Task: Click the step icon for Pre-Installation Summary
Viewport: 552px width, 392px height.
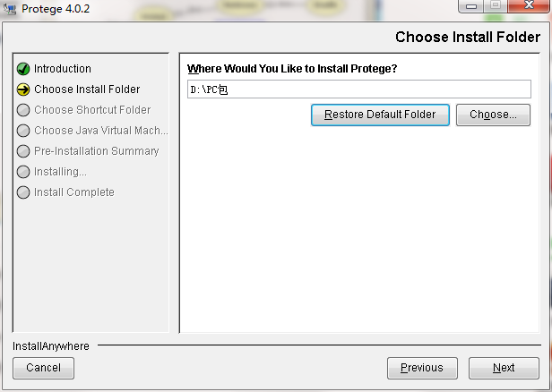Action: (x=23, y=151)
